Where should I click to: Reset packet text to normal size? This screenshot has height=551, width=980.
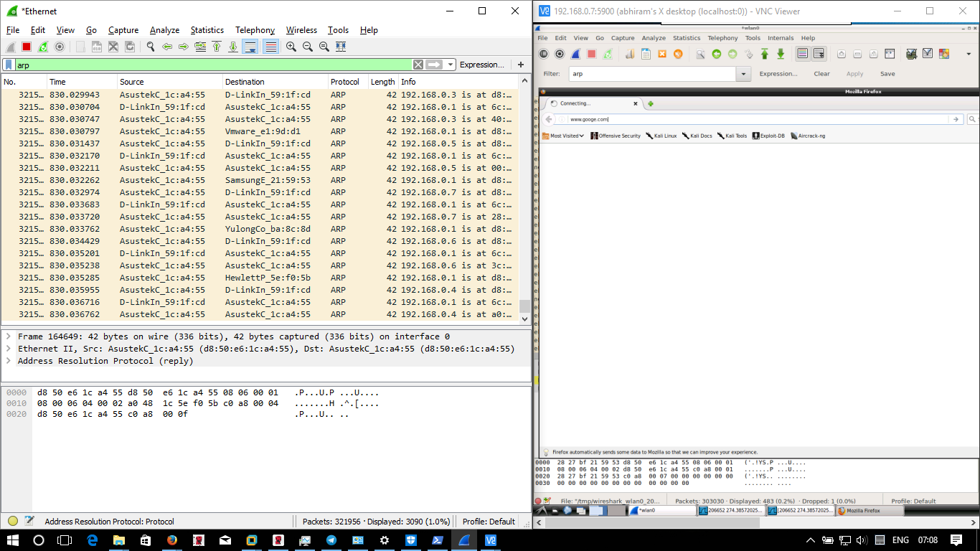(324, 47)
